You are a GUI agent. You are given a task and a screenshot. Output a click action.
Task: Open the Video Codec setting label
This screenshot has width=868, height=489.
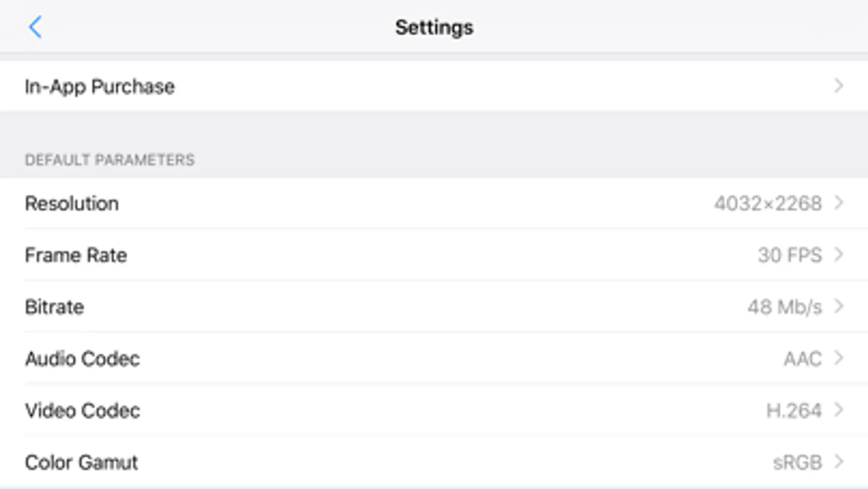pos(83,410)
